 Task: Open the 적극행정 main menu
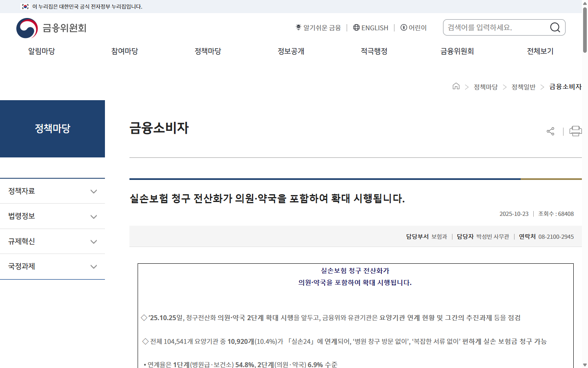coord(374,51)
